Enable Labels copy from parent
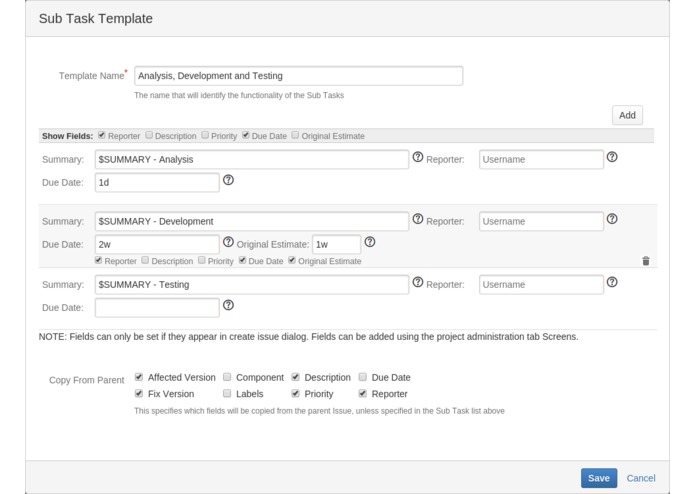Screen dimensions: 695x494 (227, 393)
